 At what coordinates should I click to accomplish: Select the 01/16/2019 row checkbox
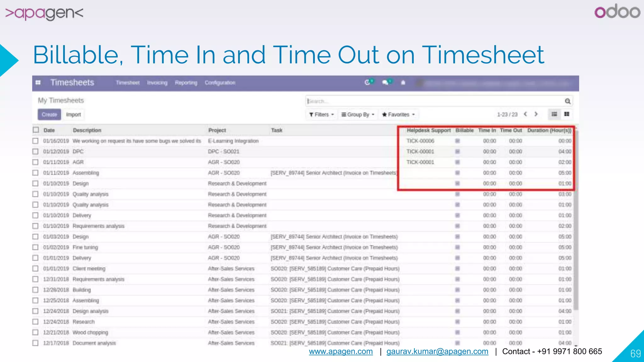pyautogui.click(x=36, y=141)
